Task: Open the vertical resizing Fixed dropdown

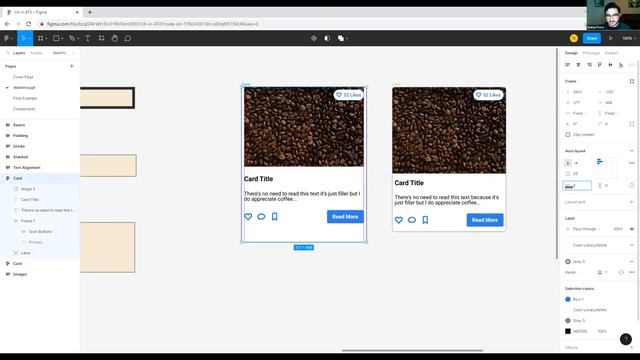Action: point(608,113)
